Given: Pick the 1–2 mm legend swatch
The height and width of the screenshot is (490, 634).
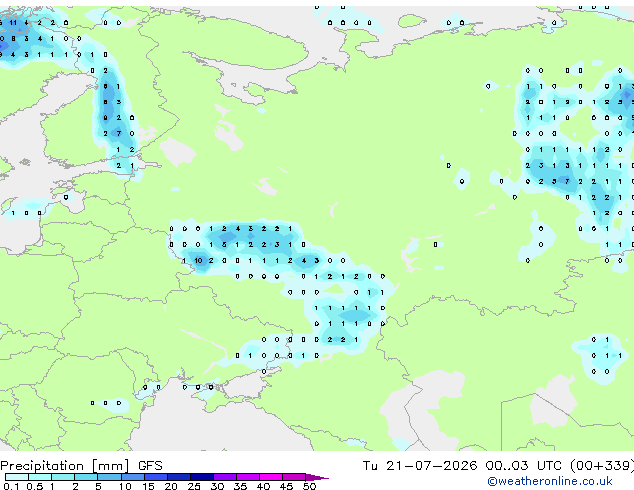Looking at the screenshot, I should click(x=63, y=477).
